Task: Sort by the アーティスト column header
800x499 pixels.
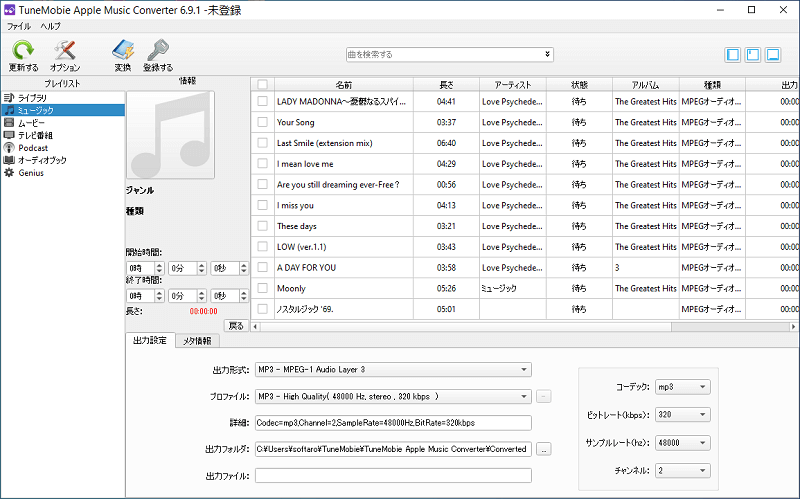Action: pos(513,85)
